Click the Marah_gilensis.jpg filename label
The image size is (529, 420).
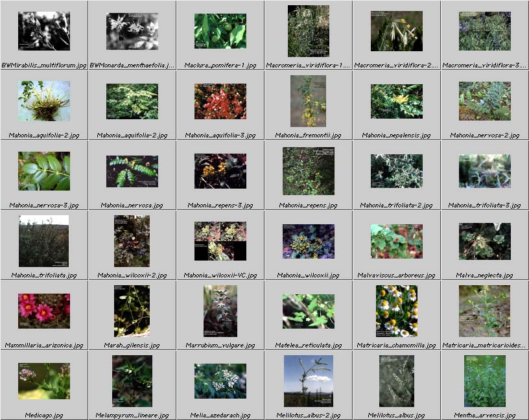coord(132,345)
